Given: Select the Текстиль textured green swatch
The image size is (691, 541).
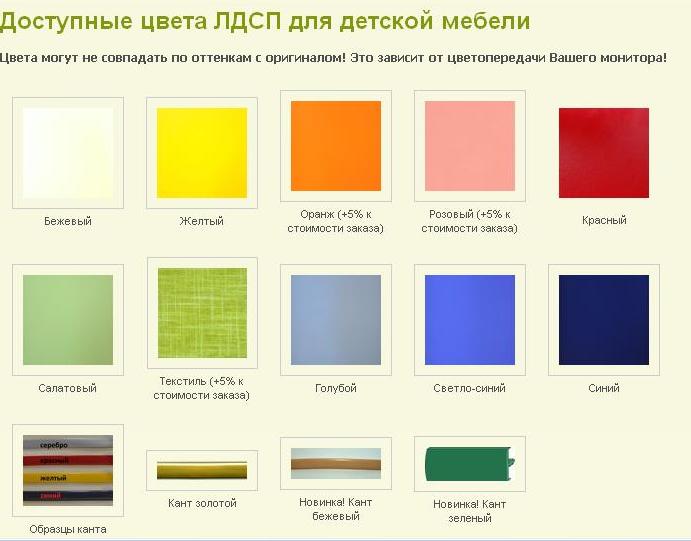Looking at the screenshot, I should click(x=202, y=313).
